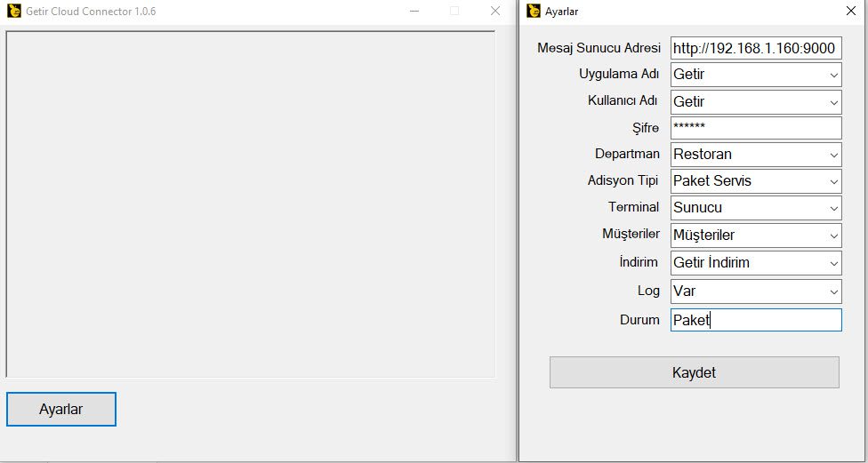Edit the Mesaj Sunucu Adresi field
This screenshot has width=868, height=463.
click(755, 48)
